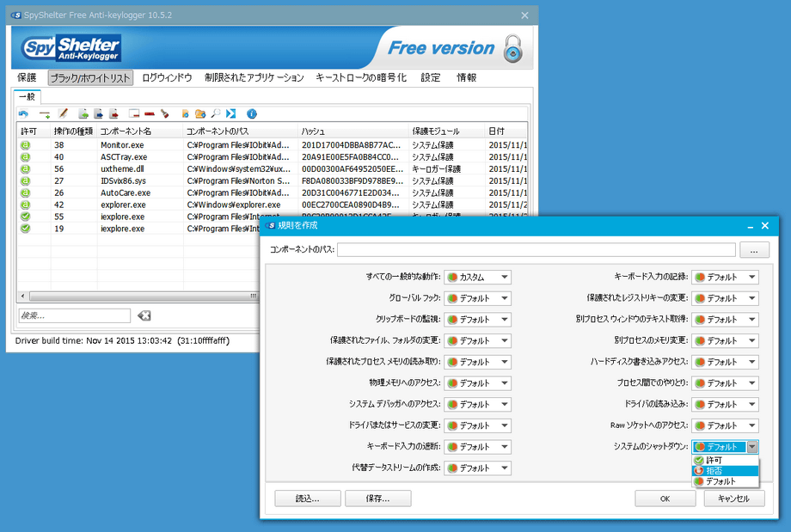Click the status icon of Monitor.exe row

(x=25, y=145)
